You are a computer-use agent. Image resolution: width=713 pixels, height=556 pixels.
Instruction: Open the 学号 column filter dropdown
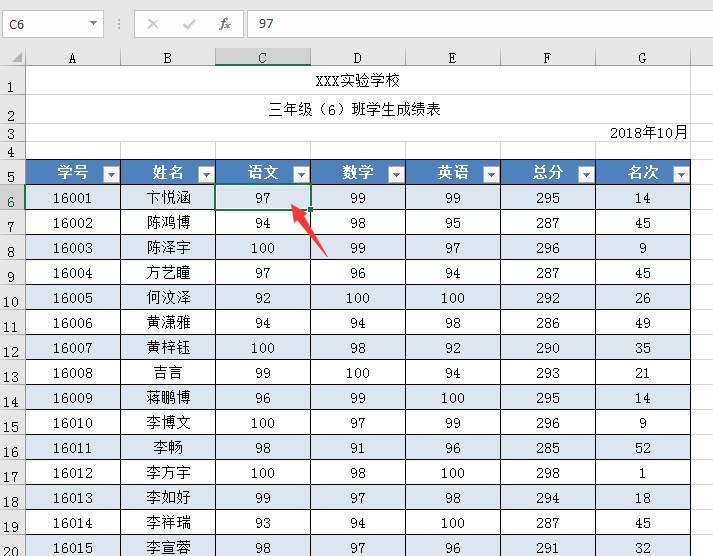coord(111,174)
